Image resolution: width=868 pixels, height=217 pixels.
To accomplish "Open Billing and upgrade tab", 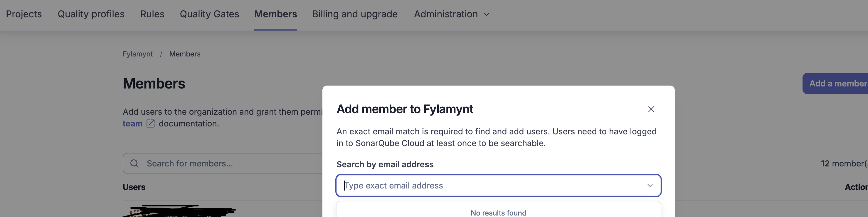I will click(x=355, y=14).
